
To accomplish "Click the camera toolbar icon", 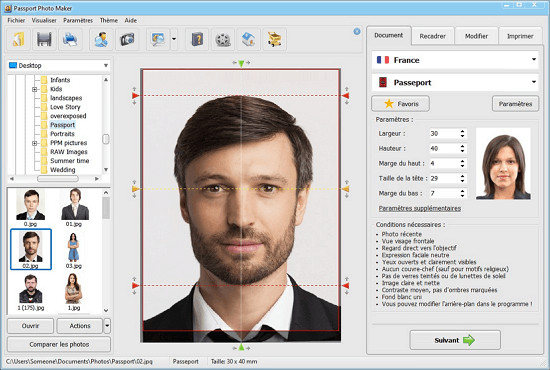I will coord(127,39).
